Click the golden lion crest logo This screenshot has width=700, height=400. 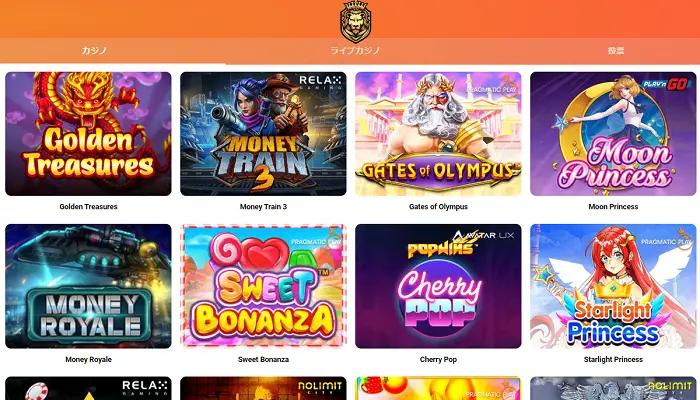tap(355, 21)
